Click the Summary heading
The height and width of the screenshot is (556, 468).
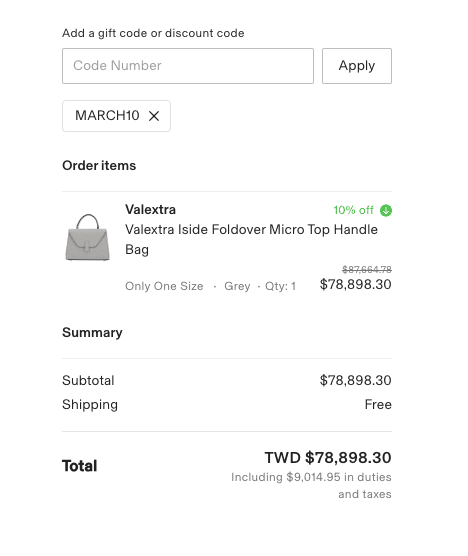(92, 333)
